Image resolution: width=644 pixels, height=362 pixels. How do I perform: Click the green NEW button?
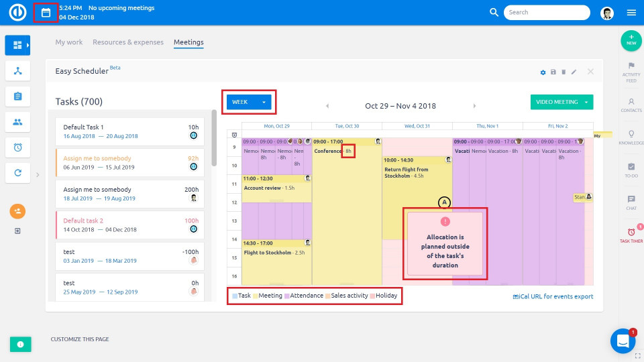(x=631, y=41)
